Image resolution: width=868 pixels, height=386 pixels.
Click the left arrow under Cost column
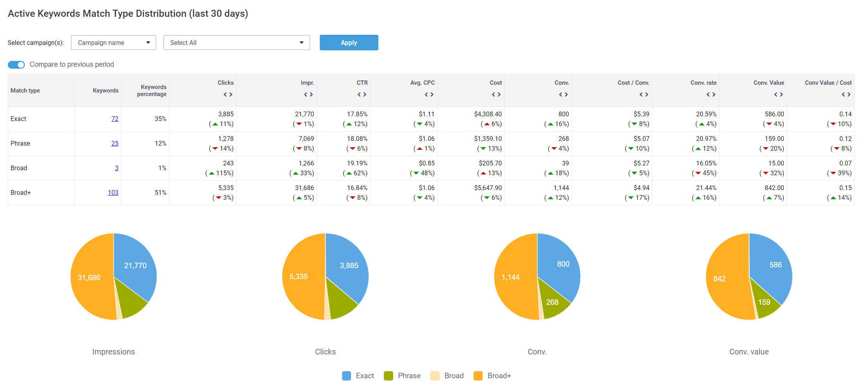494,94
